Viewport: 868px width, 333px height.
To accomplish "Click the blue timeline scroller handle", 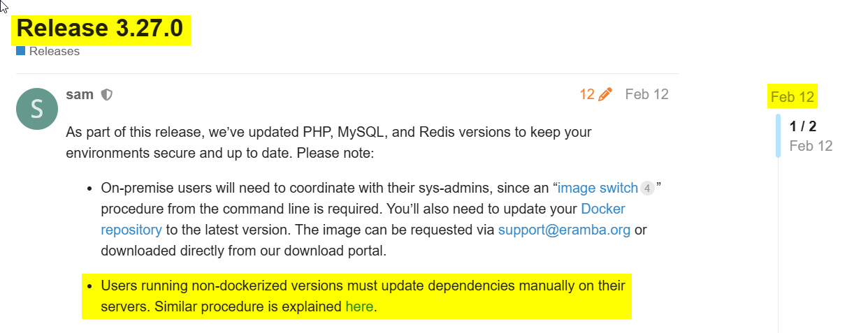I will click(x=778, y=136).
